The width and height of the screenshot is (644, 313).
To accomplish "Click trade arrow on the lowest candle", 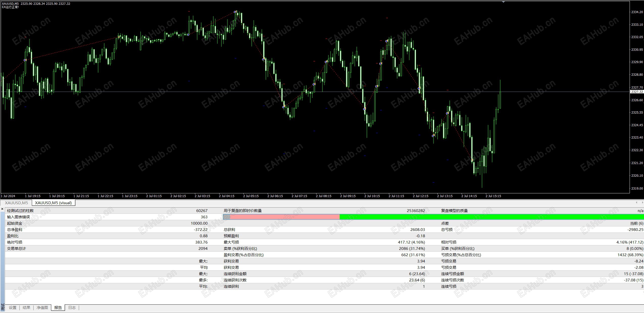I will point(472,160).
